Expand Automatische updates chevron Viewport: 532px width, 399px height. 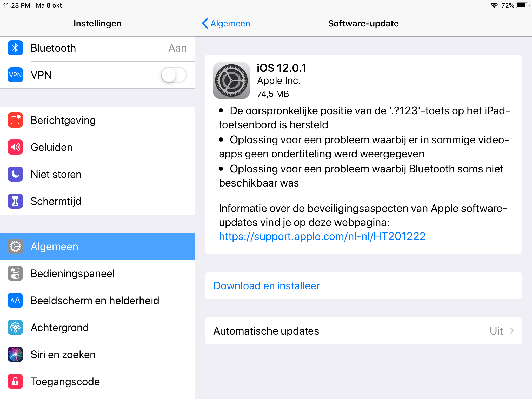tap(512, 331)
